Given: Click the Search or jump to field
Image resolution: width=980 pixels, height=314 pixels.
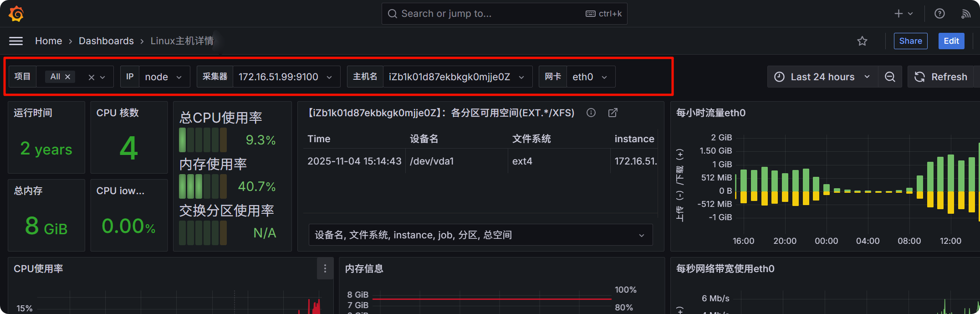Looking at the screenshot, I should 504,14.
